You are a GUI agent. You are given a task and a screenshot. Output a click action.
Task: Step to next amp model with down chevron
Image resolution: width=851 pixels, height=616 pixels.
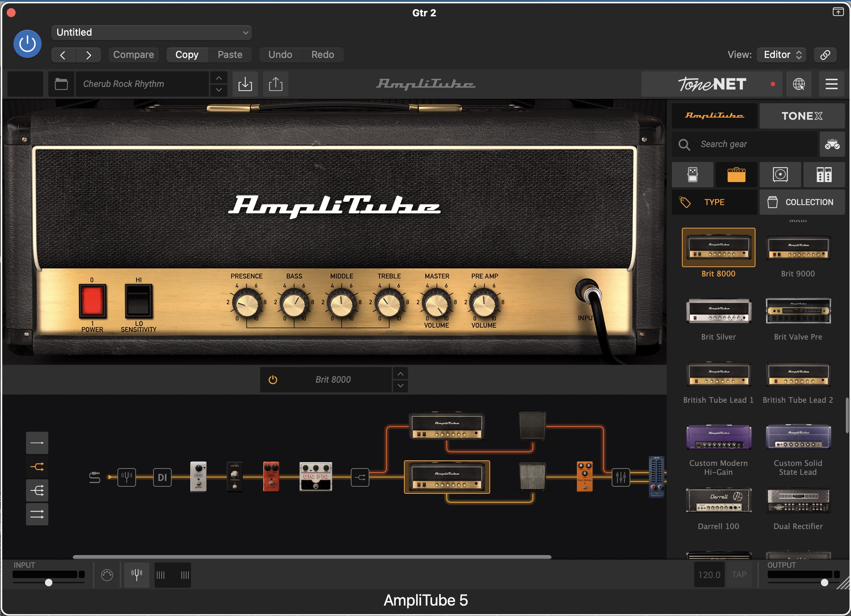pos(400,386)
